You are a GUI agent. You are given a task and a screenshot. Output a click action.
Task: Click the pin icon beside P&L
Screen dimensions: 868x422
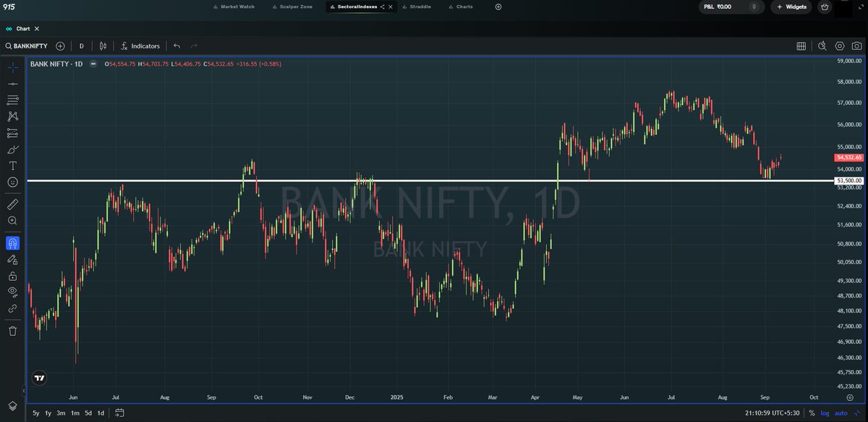pyautogui.click(x=755, y=7)
